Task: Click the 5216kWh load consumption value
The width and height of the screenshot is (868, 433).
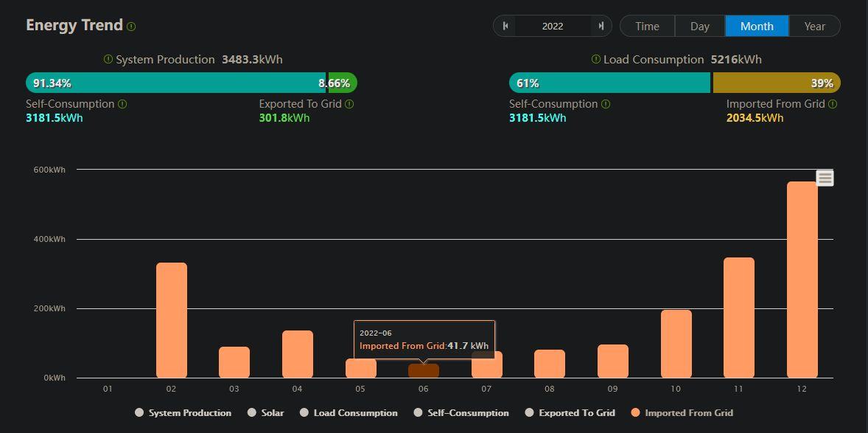Action: pyautogui.click(x=736, y=59)
